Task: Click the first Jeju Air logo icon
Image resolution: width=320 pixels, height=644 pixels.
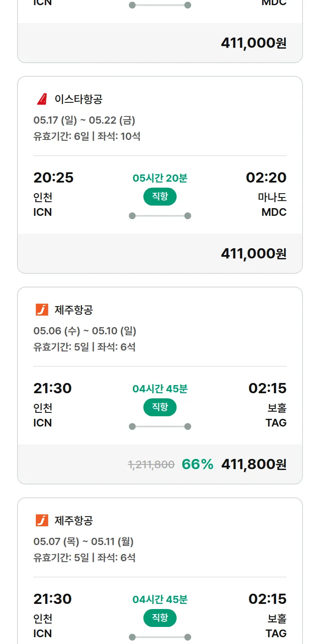Action: click(42, 310)
